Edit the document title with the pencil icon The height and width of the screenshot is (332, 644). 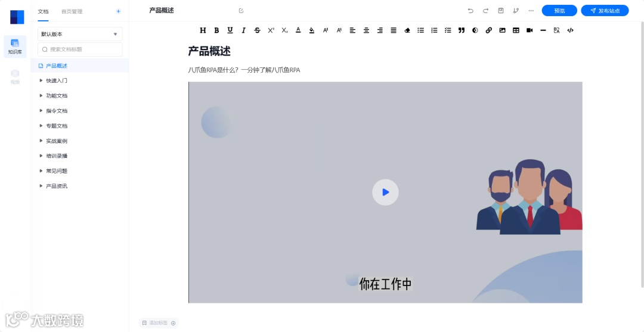241,11
